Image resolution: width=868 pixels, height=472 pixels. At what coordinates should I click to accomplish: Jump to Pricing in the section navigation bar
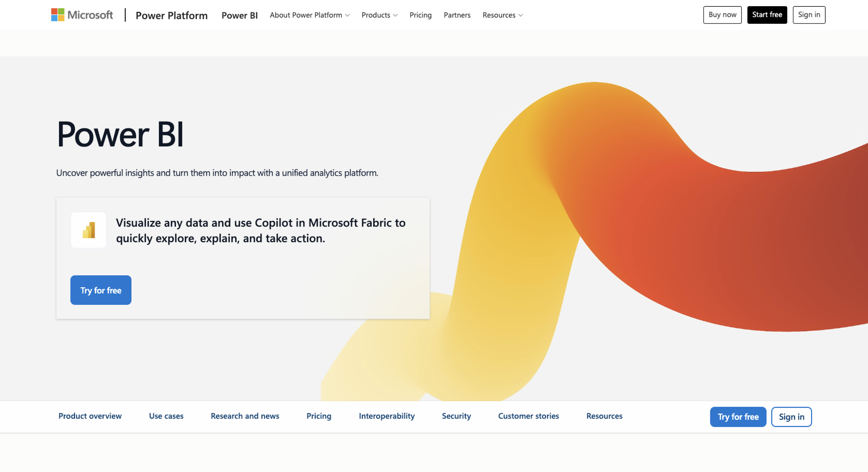[319, 416]
